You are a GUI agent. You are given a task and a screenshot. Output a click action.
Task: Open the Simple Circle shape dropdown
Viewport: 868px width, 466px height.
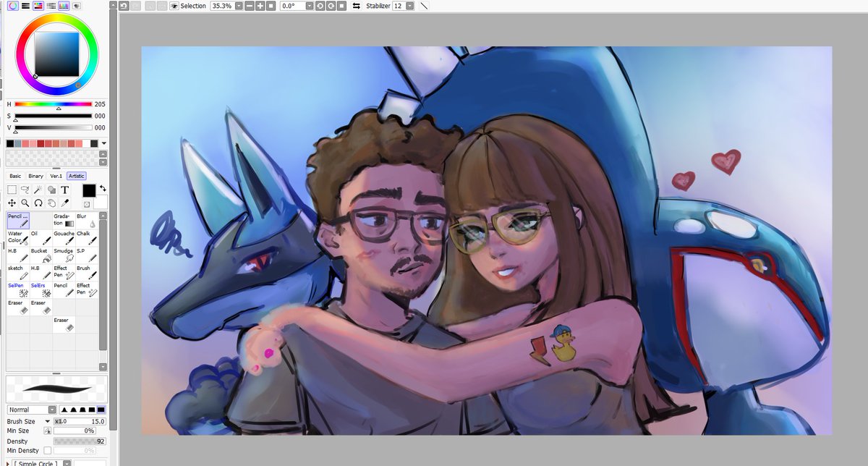click(67, 462)
